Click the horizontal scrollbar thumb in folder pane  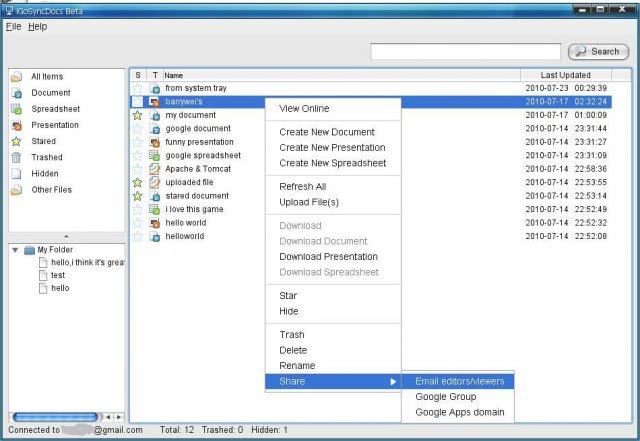tap(55, 417)
